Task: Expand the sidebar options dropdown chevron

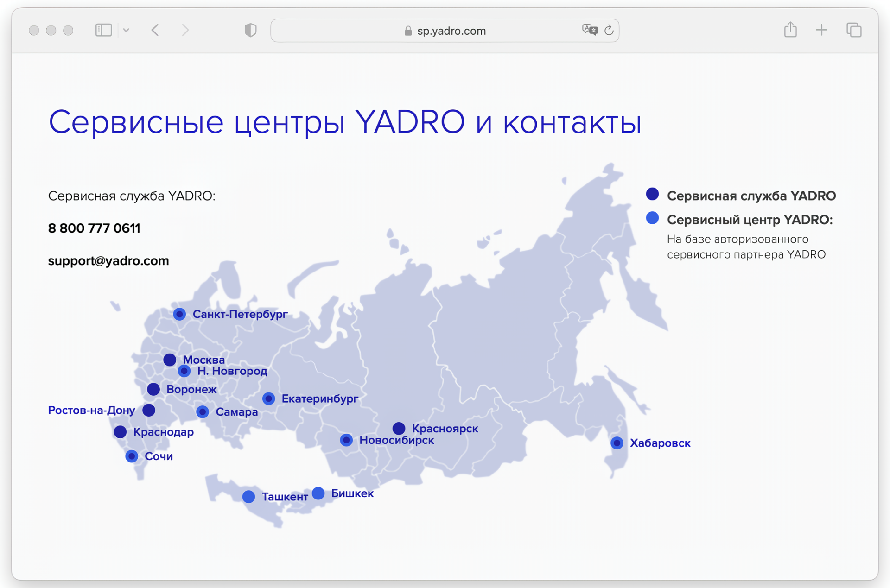Action: click(x=126, y=31)
